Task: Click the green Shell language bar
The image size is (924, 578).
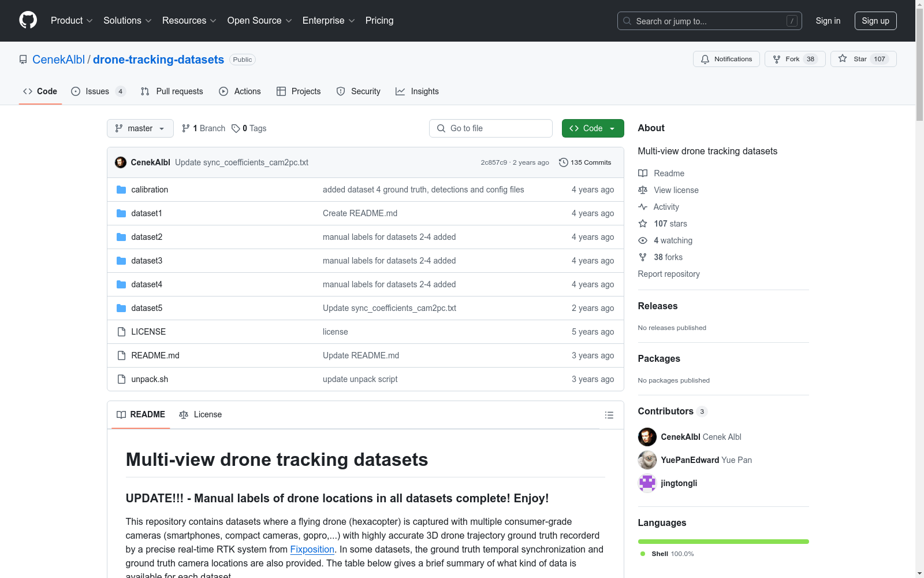Action: click(723, 542)
